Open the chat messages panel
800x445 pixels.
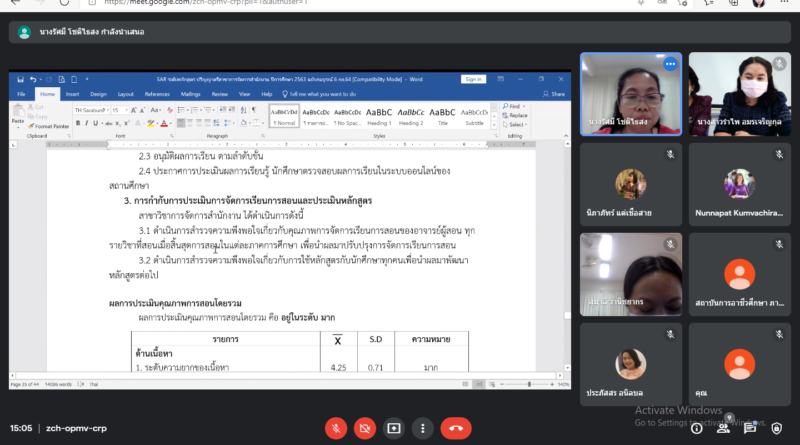(749, 428)
